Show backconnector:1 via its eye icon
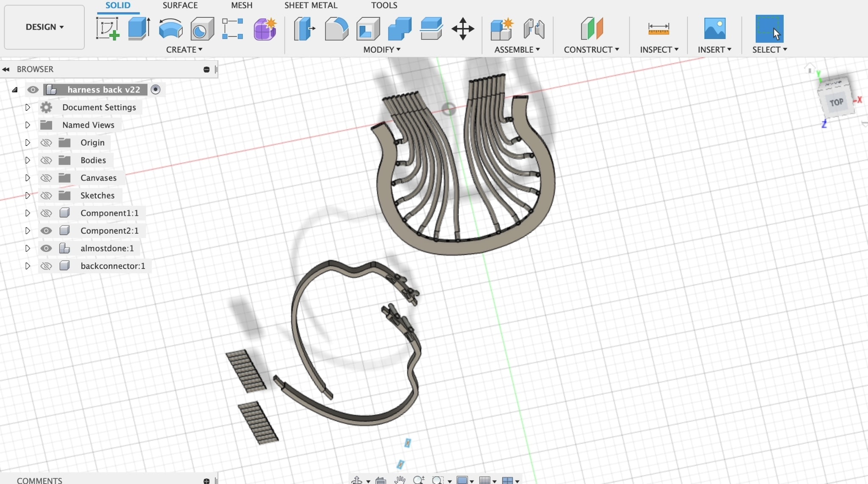Viewport: 868px width, 484px height. [x=46, y=266]
